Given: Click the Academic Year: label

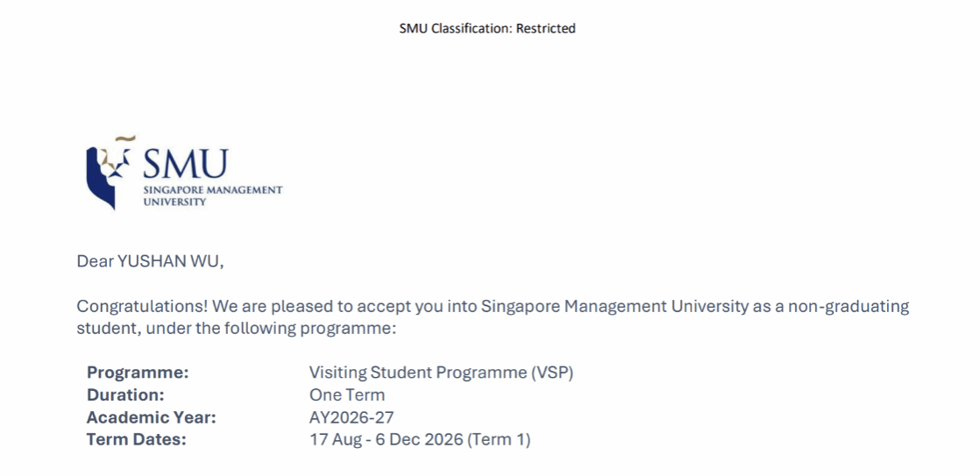Looking at the screenshot, I should (x=152, y=418).
